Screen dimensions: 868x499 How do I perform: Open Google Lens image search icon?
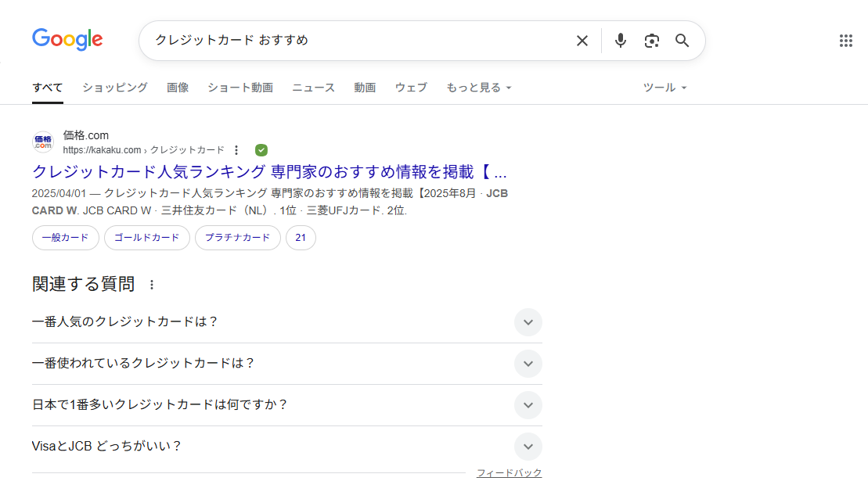click(x=651, y=41)
